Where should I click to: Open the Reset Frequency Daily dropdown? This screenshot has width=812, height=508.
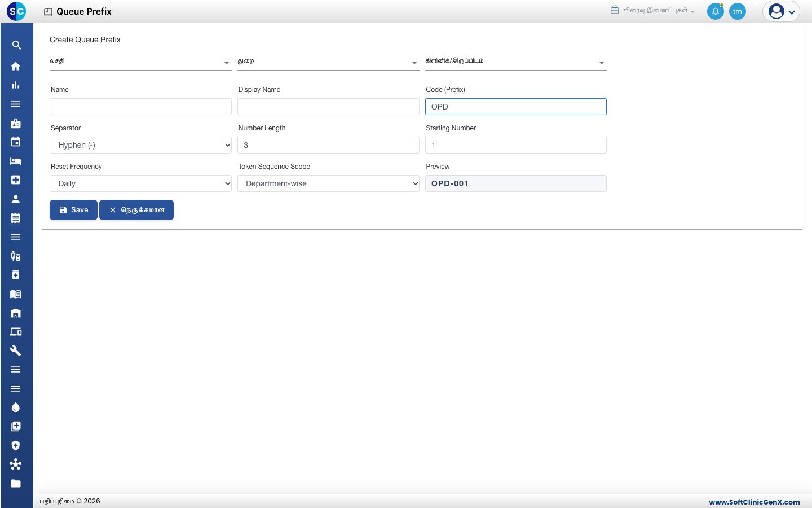[140, 183]
